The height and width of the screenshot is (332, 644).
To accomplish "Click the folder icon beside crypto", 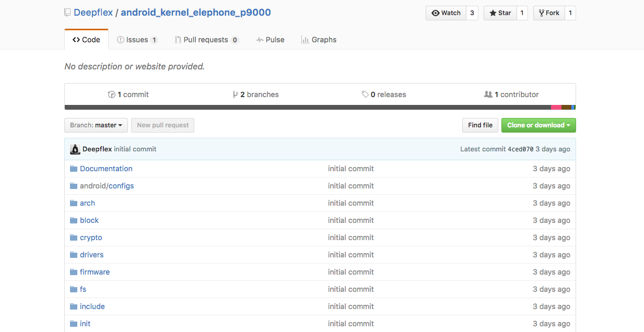I will point(74,238).
